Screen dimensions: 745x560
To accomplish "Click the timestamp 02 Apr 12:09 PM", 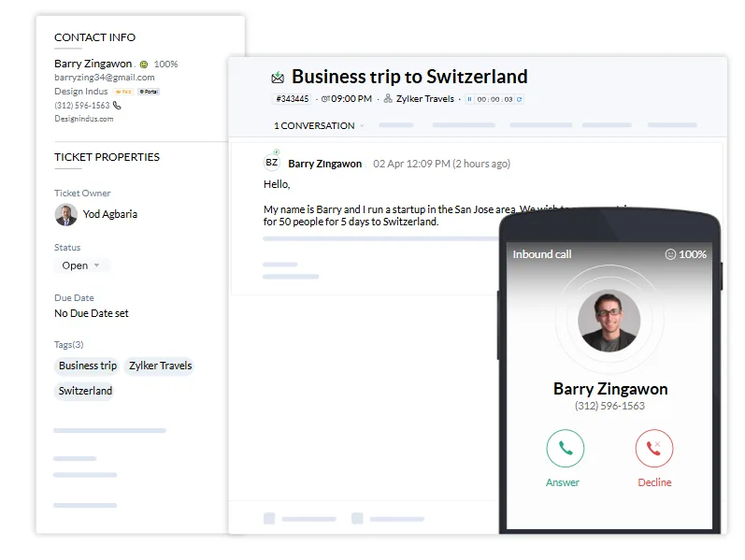I will pyautogui.click(x=411, y=164).
